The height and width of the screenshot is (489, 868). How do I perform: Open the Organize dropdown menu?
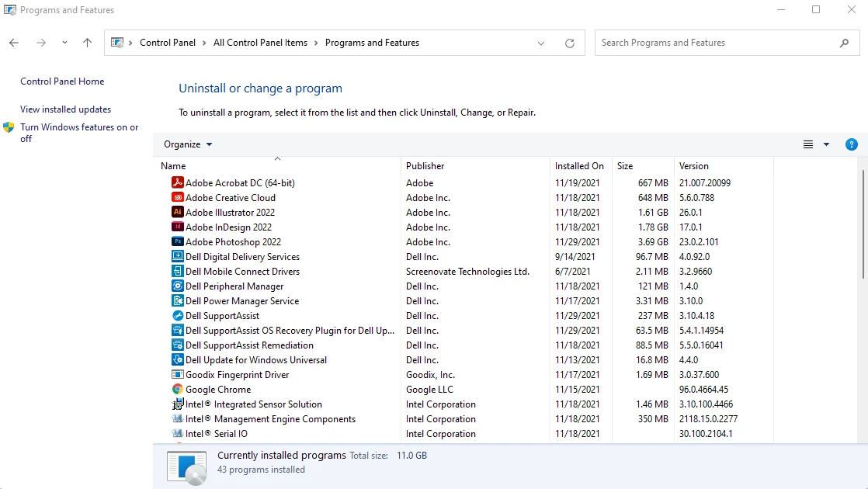[x=188, y=144]
